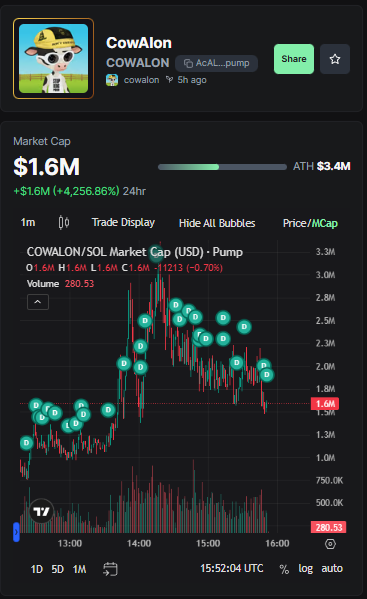Screen dimensions: 367x599
Task: Toggle log scale mode
Action: pyautogui.click(x=306, y=568)
